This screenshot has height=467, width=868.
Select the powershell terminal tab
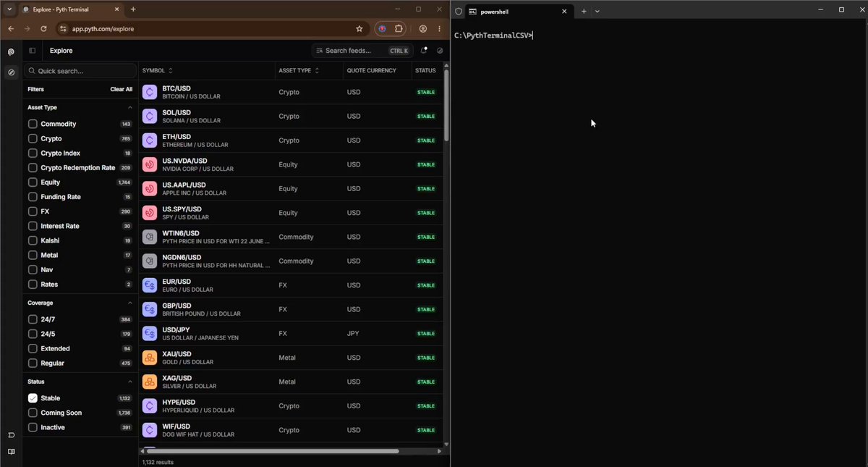click(518, 11)
